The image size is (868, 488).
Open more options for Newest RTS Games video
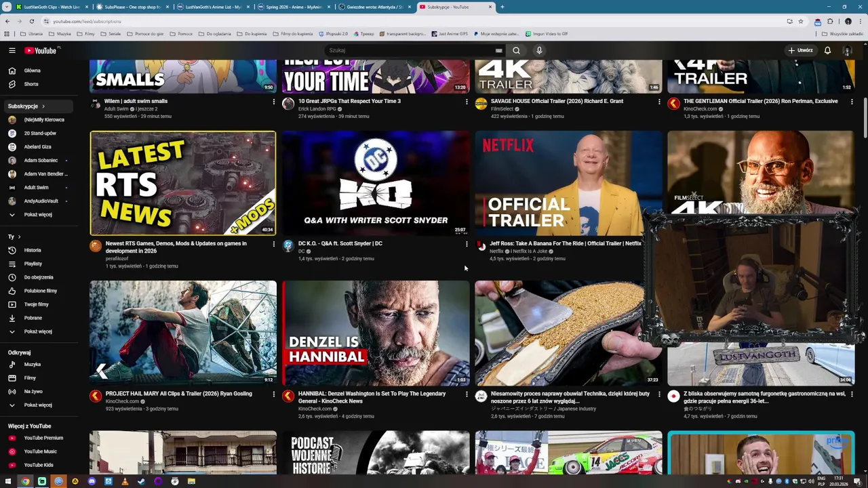(x=274, y=244)
